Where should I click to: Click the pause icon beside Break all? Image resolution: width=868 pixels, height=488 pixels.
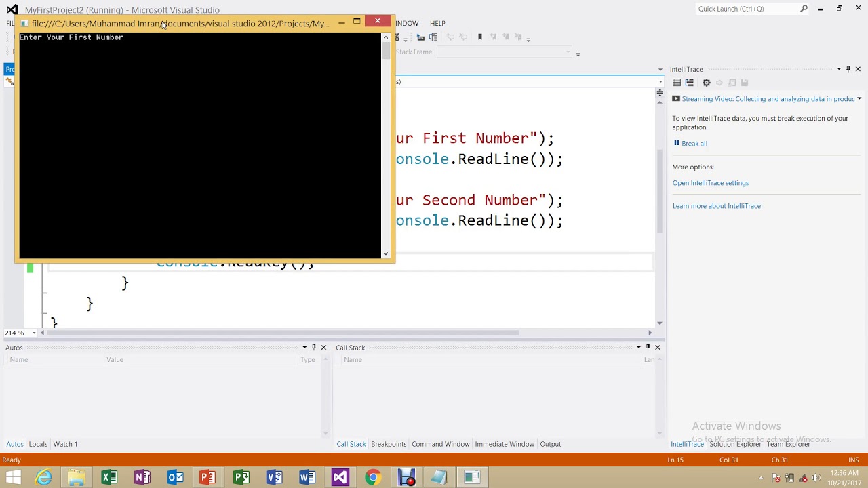point(676,143)
